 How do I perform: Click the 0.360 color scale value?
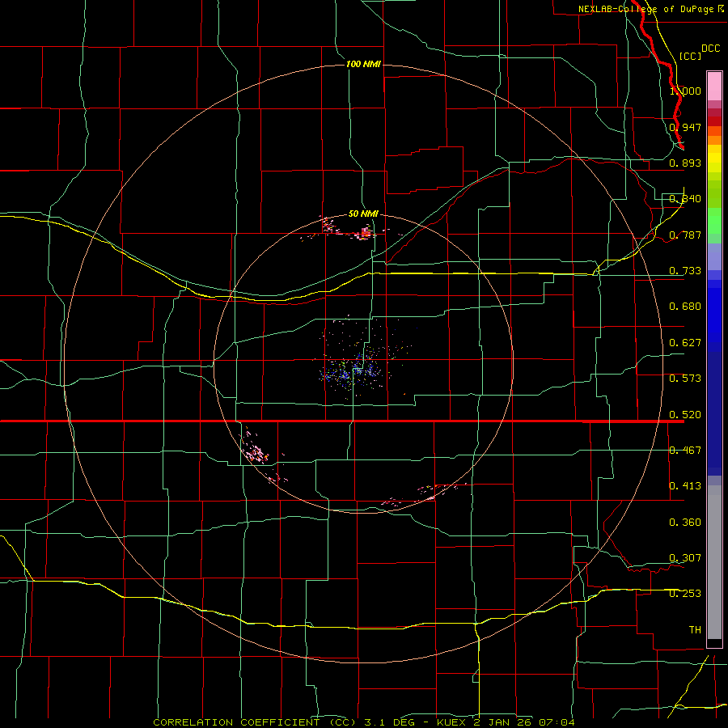pos(685,523)
